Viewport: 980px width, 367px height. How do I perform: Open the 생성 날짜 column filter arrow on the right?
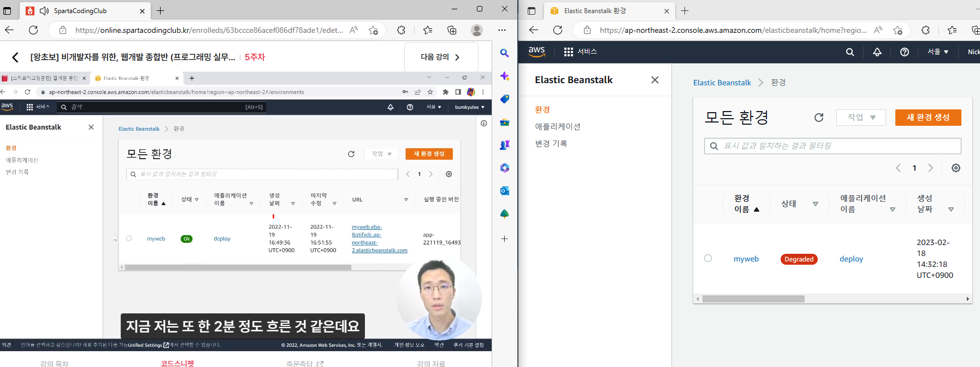pyautogui.click(x=951, y=209)
